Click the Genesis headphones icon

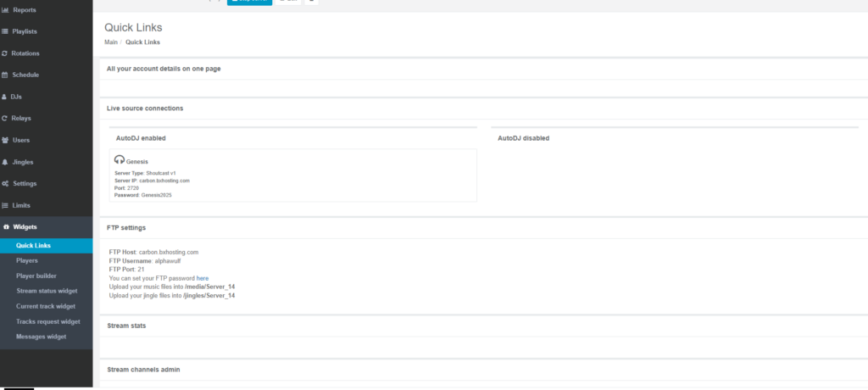point(120,160)
